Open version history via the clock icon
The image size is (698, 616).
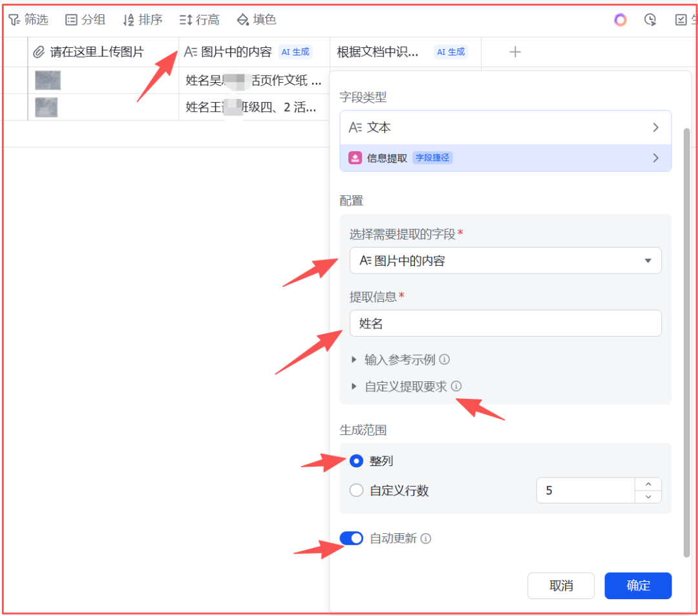pos(650,19)
